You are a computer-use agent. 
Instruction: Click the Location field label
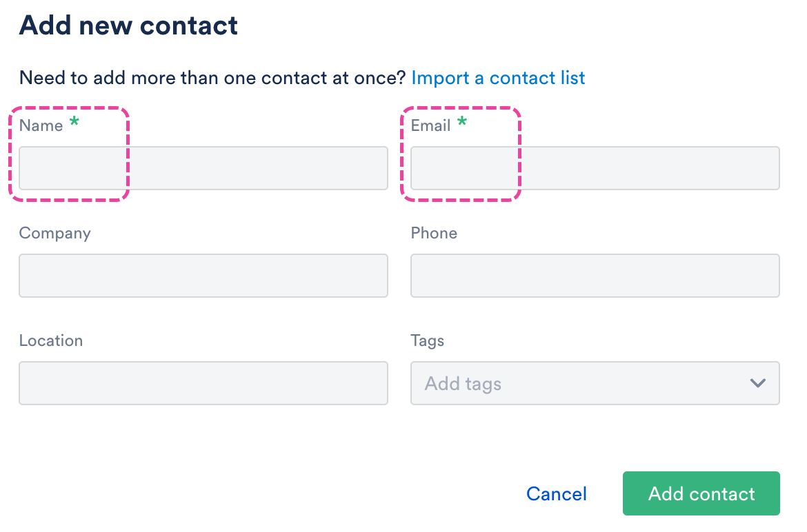pos(50,340)
